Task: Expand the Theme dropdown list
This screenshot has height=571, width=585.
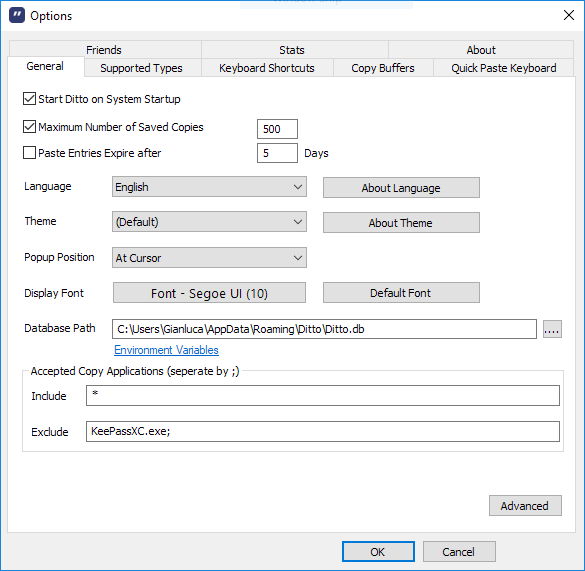Action: tap(209, 222)
